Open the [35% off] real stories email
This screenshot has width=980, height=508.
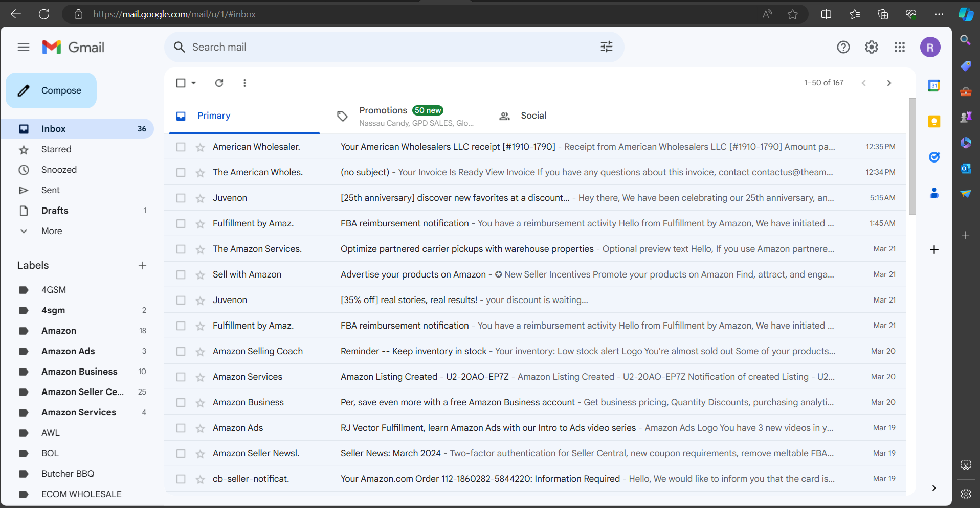point(535,300)
